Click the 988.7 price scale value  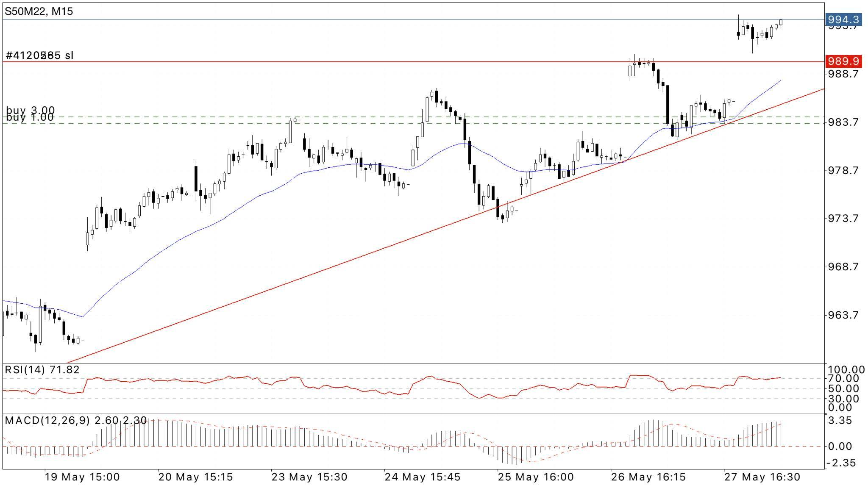point(844,74)
